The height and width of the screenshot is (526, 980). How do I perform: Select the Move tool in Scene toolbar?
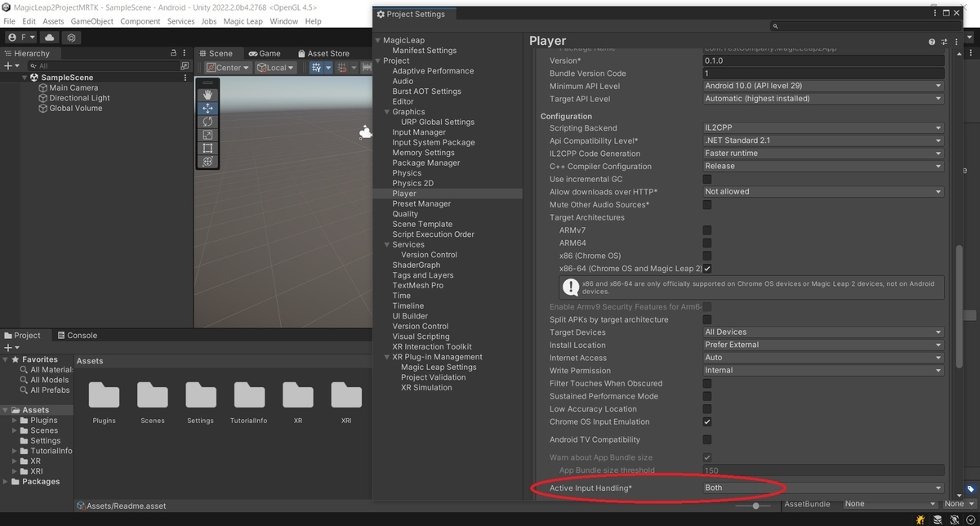(x=207, y=108)
